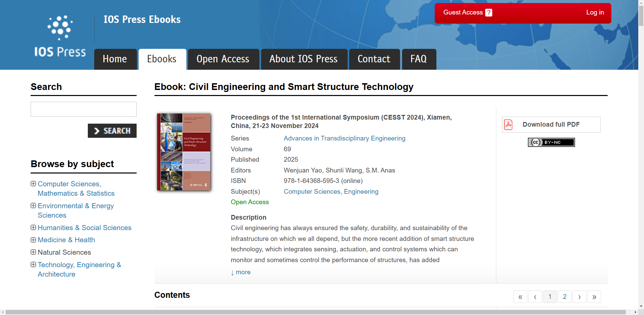
Task: Click the vertical scrollbar thumb
Action: tap(641, 15)
